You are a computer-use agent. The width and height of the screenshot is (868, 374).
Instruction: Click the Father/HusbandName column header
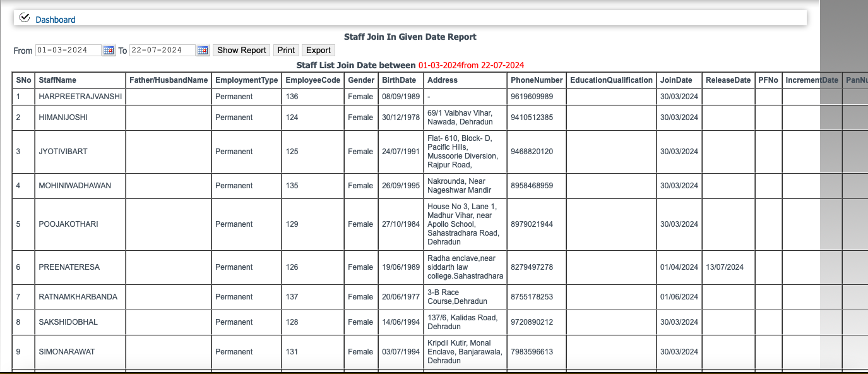[x=169, y=80]
